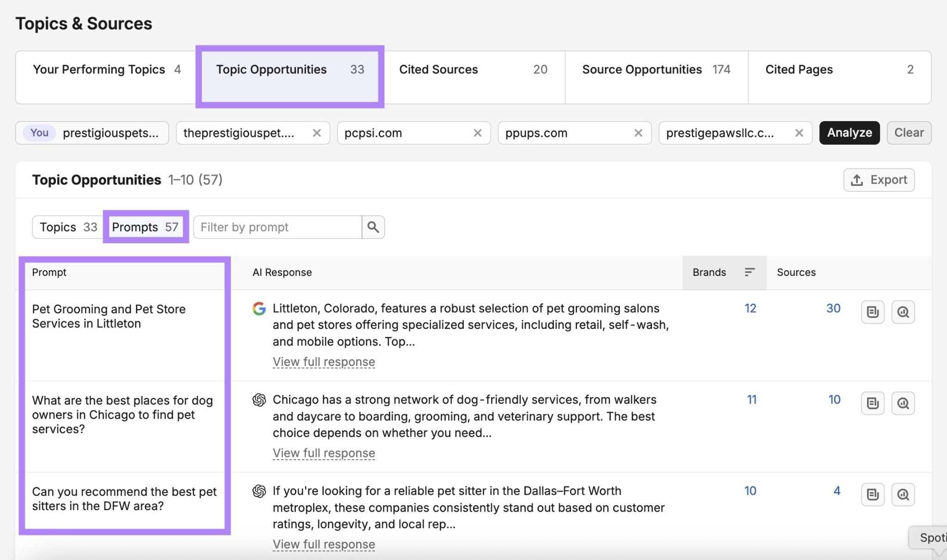Click the ppups.com domain field
Screen dimensions: 947x560
point(575,133)
